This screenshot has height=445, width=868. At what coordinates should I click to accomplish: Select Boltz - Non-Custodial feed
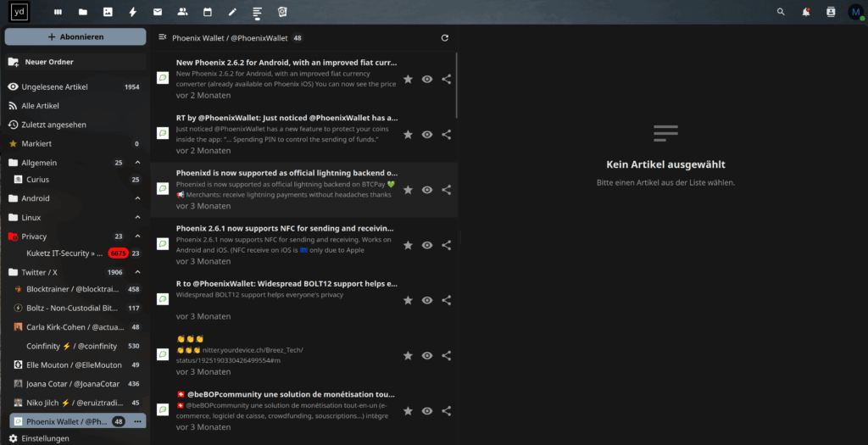tap(77, 309)
